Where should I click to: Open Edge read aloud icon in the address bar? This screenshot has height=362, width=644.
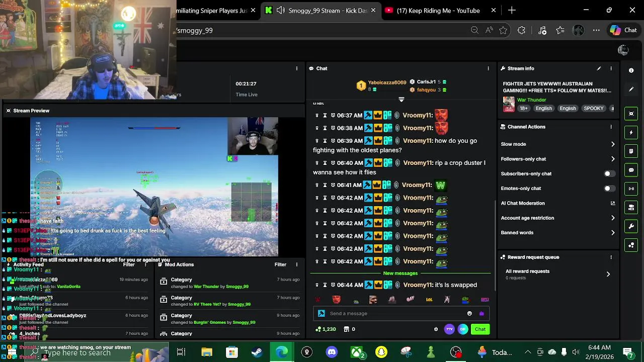point(489,30)
